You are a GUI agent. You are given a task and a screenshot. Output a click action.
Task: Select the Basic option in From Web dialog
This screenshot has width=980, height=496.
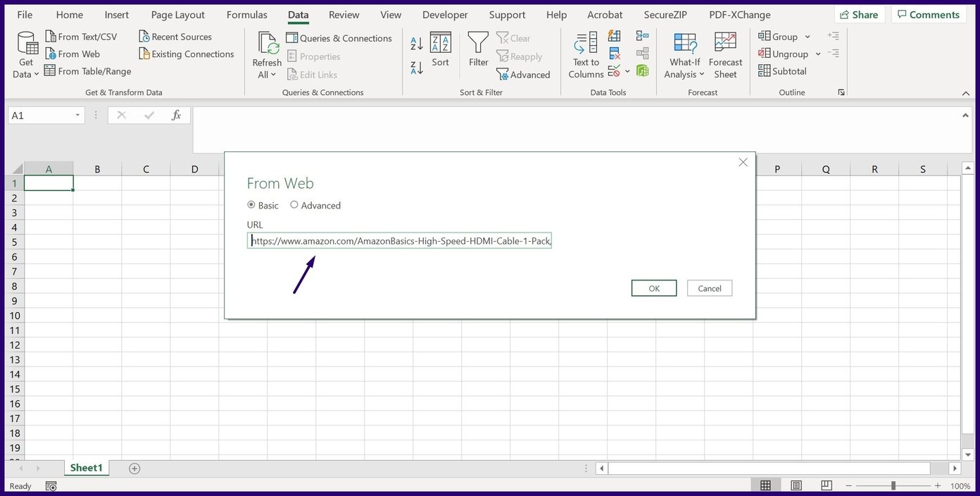pyautogui.click(x=252, y=205)
